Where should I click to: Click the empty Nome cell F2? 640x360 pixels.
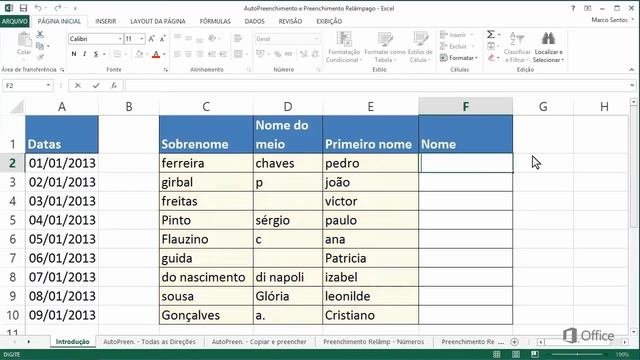[x=466, y=163]
